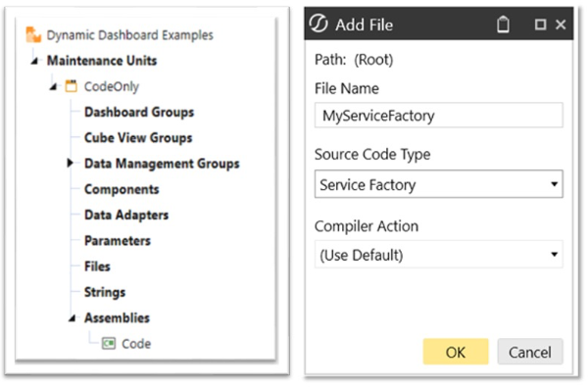Maximize the Add File dialog
The height and width of the screenshot is (387, 588).
[x=540, y=24]
